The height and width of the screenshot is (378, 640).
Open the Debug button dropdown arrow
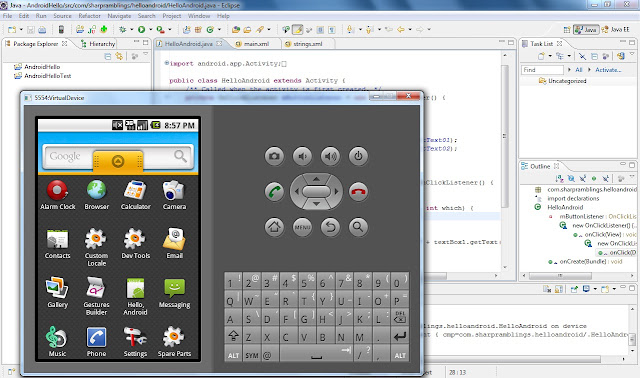(131, 29)
